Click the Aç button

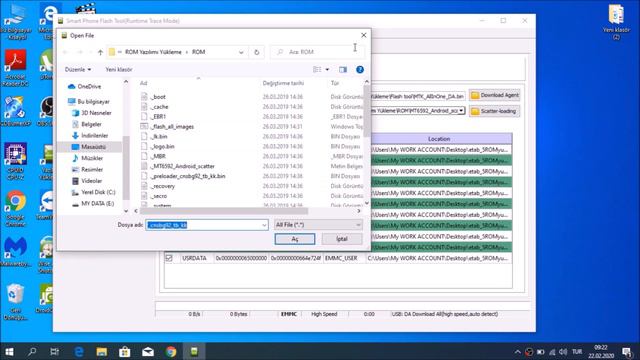[295, 239]
